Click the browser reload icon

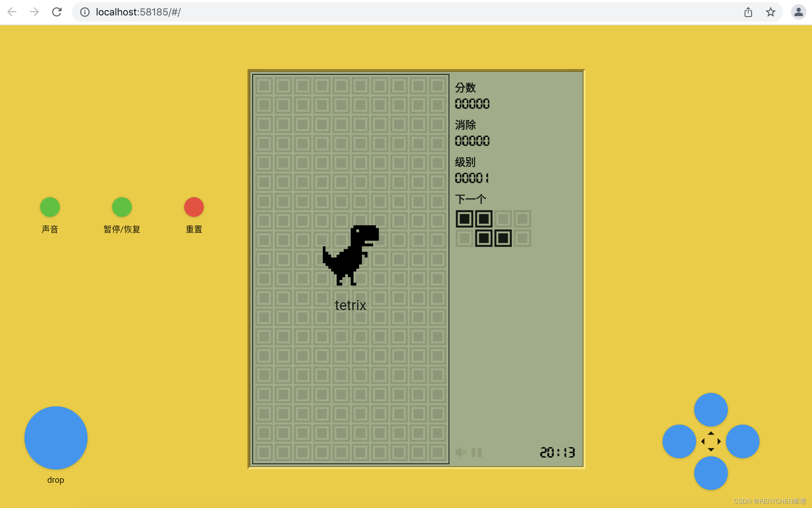pyautogui.click(x=57, y=12)
